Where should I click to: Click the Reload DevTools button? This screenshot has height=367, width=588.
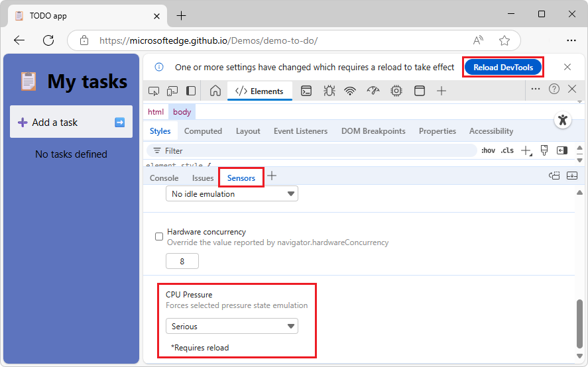[503, 68]
